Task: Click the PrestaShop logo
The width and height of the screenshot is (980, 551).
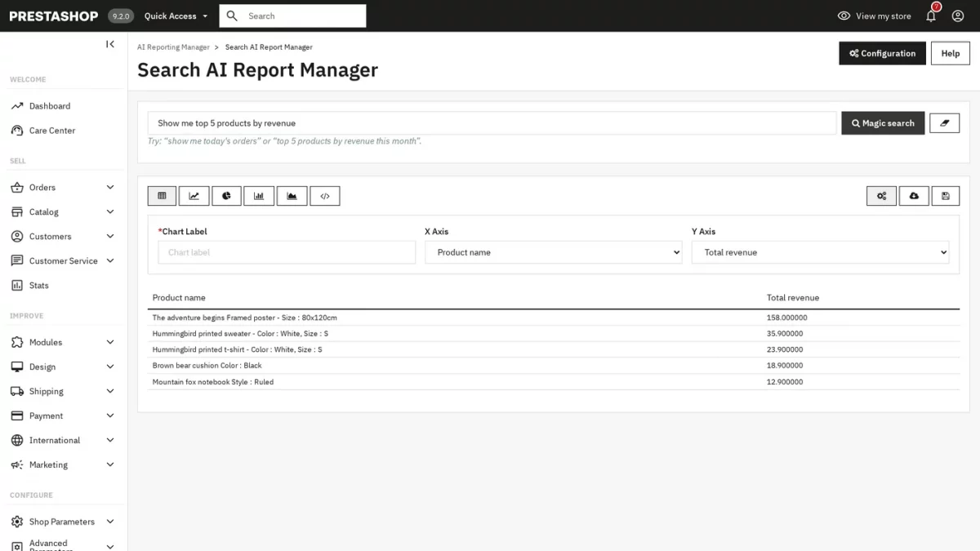Action: coord(54,16)
